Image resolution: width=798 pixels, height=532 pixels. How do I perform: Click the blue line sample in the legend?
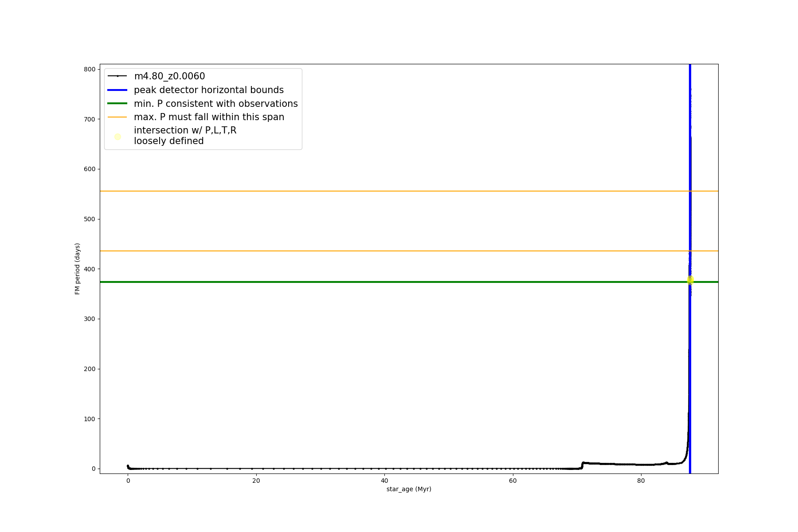117,90
